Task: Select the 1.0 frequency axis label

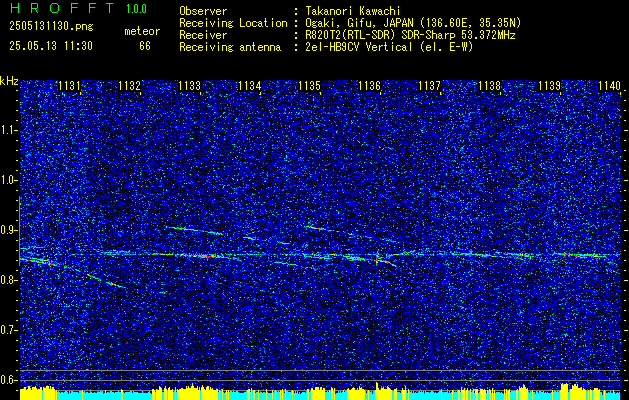Action: coord(8,181)
